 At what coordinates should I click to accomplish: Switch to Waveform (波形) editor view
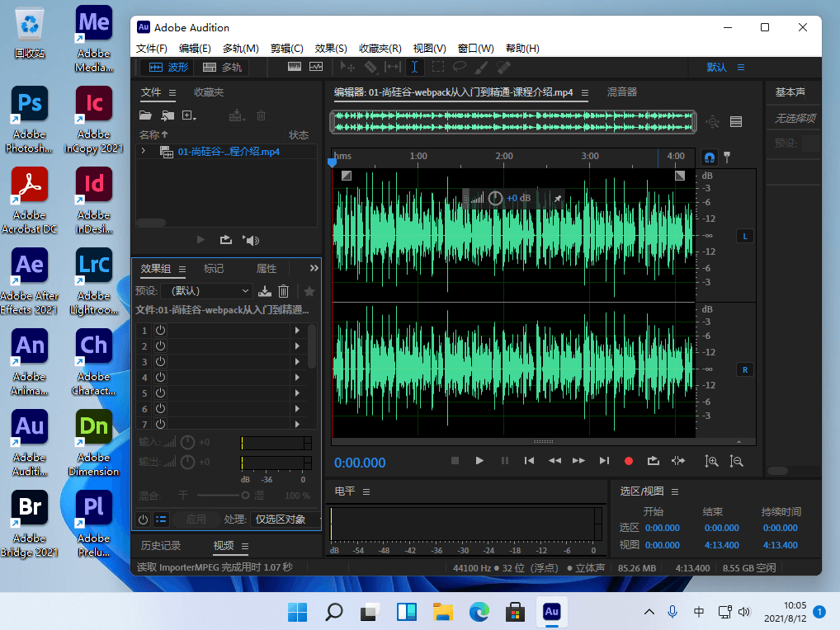(168, 68)
